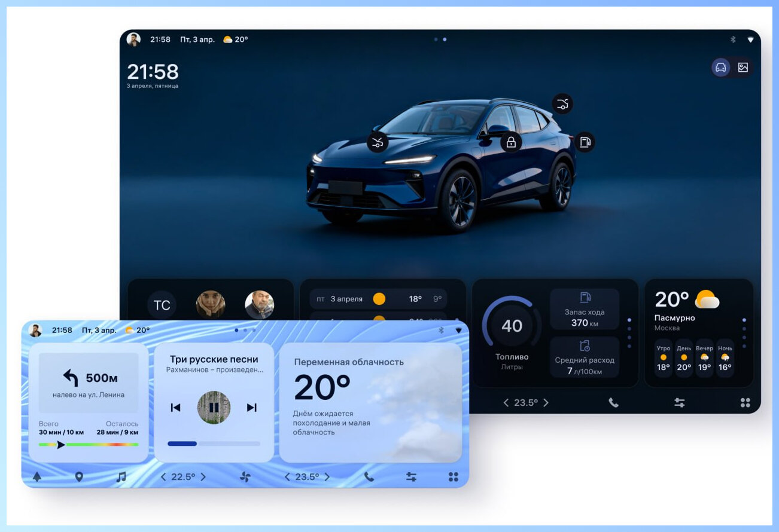Open settings sliders in the dark screen dock
Image resolution: width=779 pixels, height=532 pixels.
(680, 403)
